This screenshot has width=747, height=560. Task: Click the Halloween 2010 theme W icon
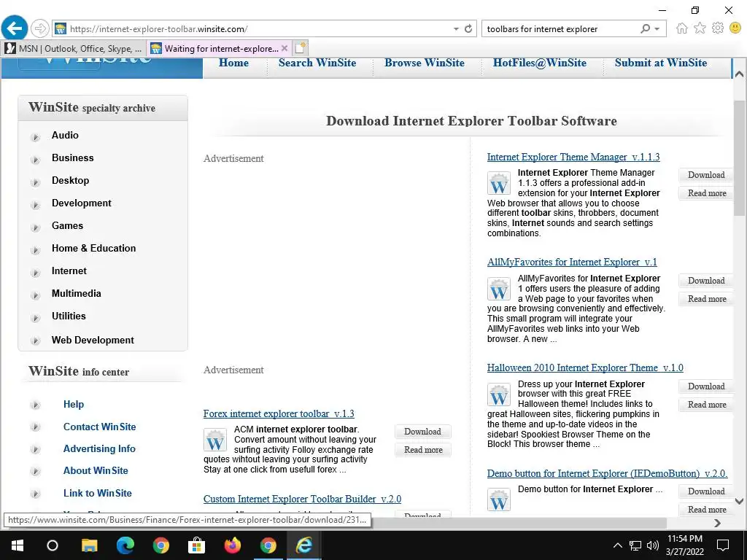pos(499,394)
